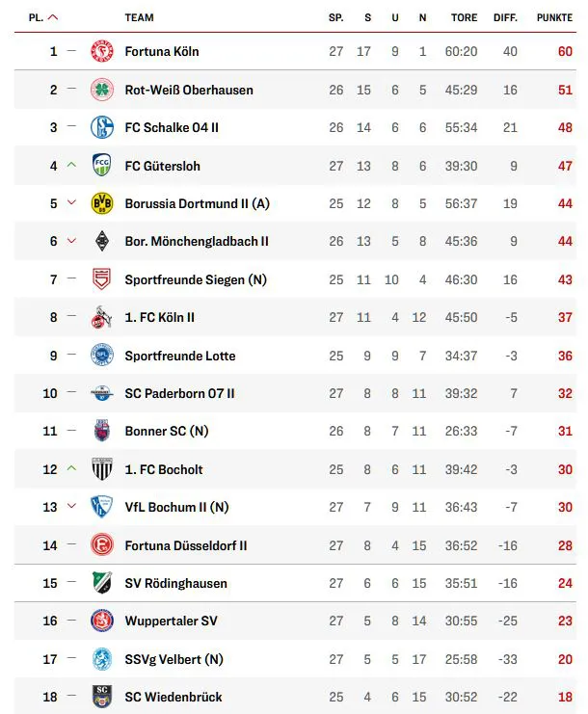Click the Fortuna Düsseldorf II logo
The height and width of the screenshot is (714, 588).
point(101,545)
